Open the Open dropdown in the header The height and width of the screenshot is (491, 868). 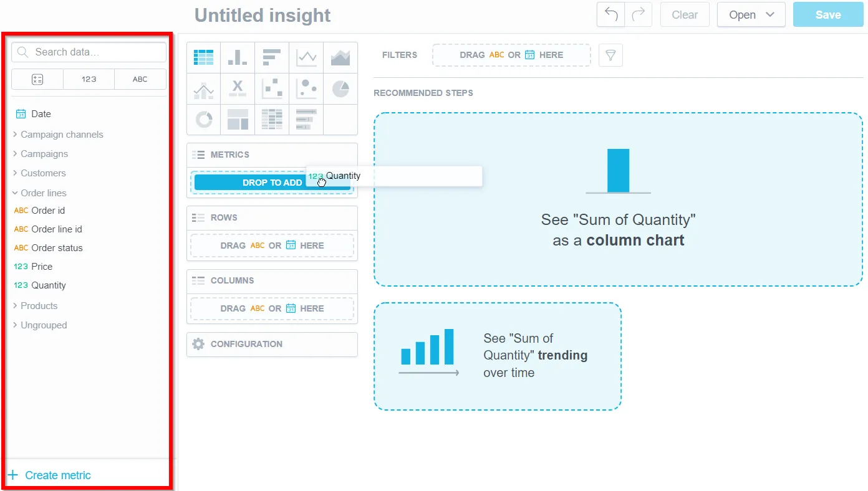click(751, 14)
